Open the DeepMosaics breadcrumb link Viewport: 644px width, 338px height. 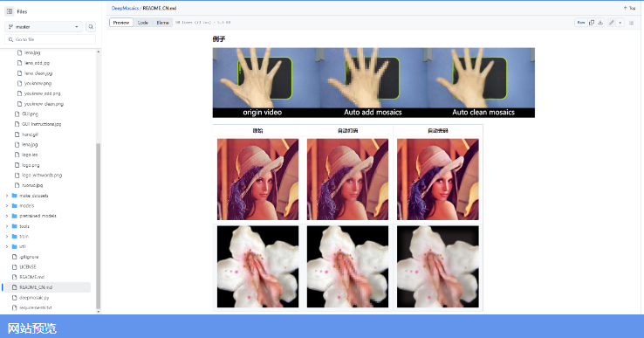click(x=125, y=8)
